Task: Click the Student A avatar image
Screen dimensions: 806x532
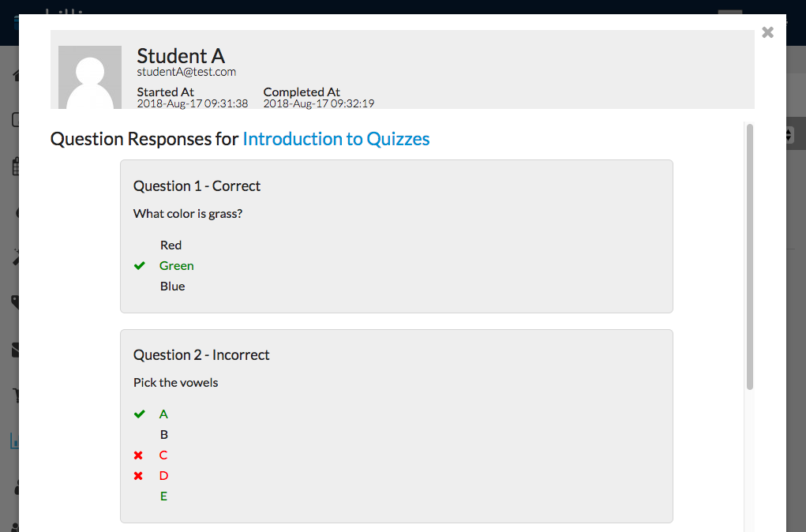Action: [x=90, y=77]
